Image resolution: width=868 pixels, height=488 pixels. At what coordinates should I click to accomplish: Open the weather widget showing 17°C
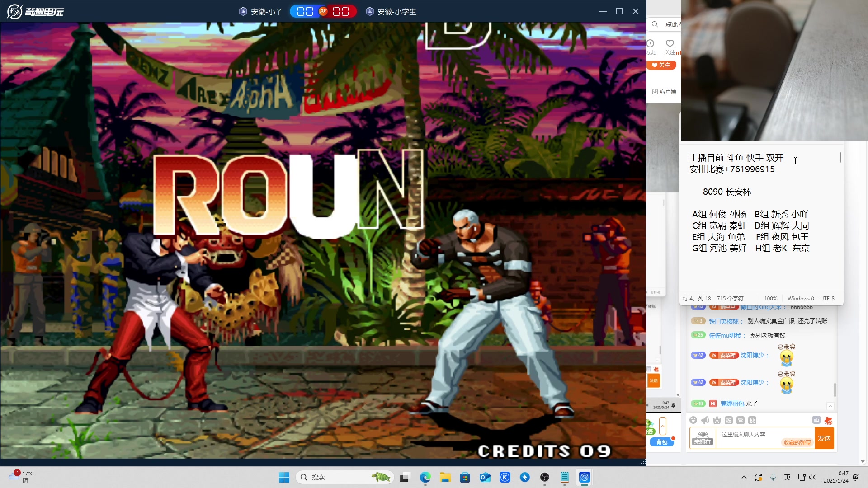[21, 477]
